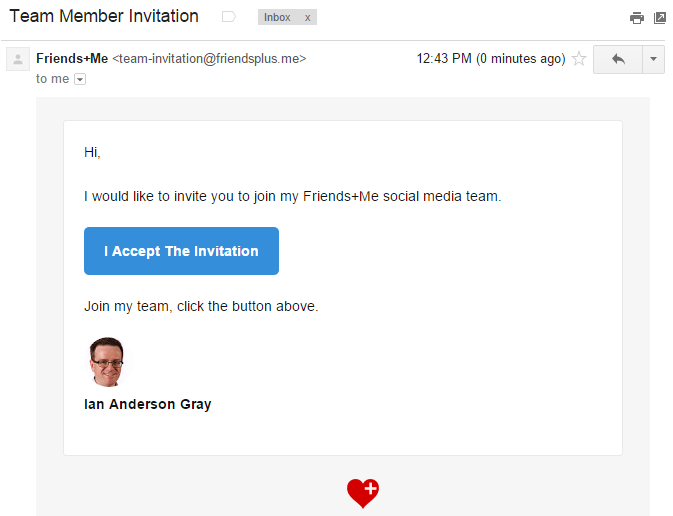
Task: Click the 'Join my team' instruction text
Action: [201, 307]
